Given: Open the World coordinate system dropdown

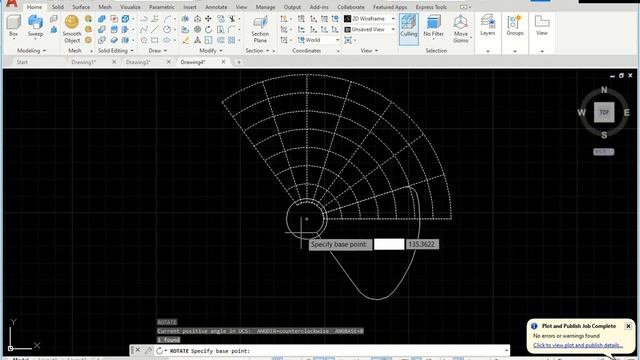Looking at the screenshot, I should 318,40.
